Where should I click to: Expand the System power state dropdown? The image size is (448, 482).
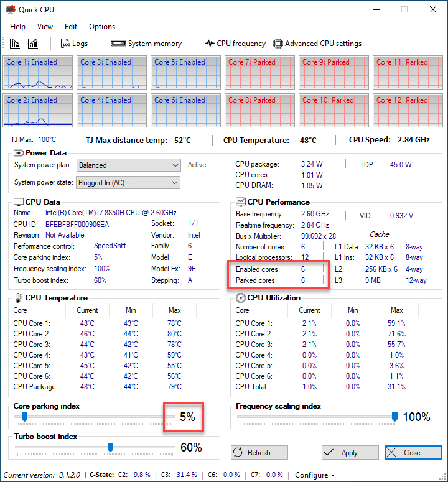point(128,183)
